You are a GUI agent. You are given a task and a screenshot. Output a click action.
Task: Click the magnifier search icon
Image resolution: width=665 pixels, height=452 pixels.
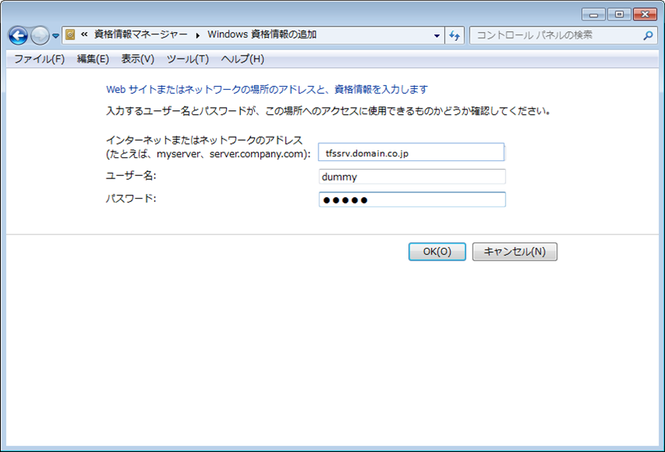pyautogui.click(x=648, y=36)
